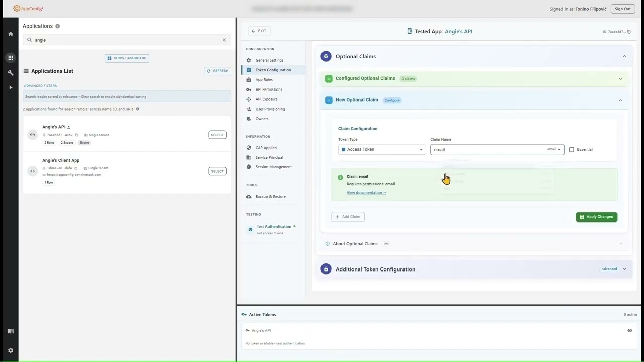Image resolution: width=644 pixels, height=362 pixels.
Task: Open the documentation book icon in sidebar
Action: [10, 331]
